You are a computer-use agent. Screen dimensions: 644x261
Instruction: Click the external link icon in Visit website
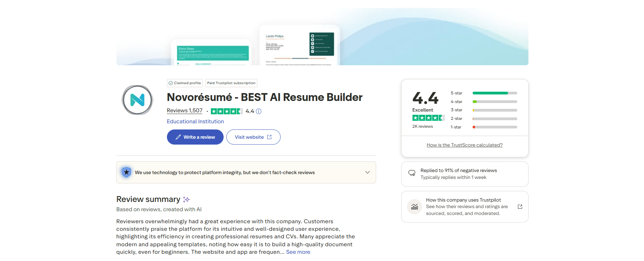pyautogui.click(x=269, y=137)
